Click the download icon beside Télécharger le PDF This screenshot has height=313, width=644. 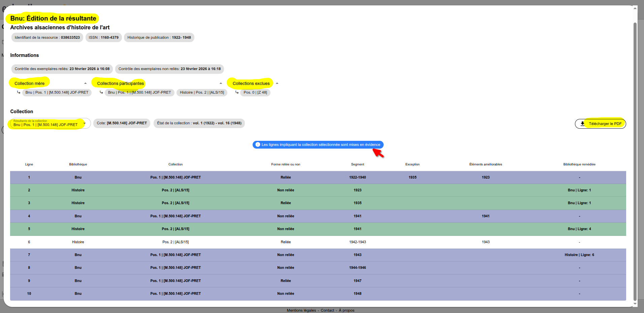pos(582,124)
